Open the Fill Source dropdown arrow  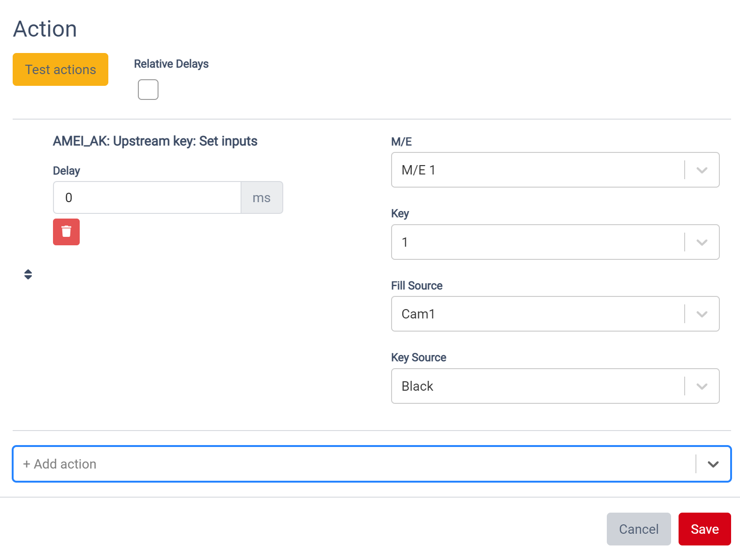[x=702, y=314]
